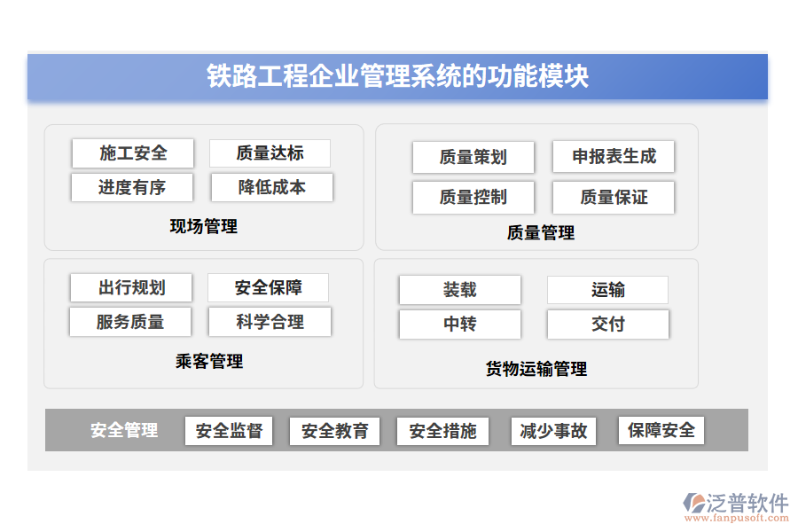Open the 运输 module
This screenshot has height=532, width=798.
[x=608, y=289]
